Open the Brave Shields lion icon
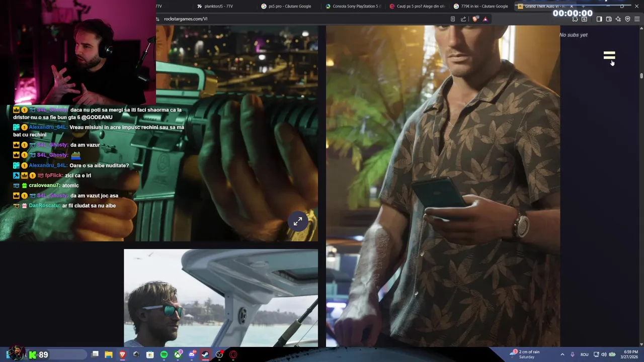 475,19
